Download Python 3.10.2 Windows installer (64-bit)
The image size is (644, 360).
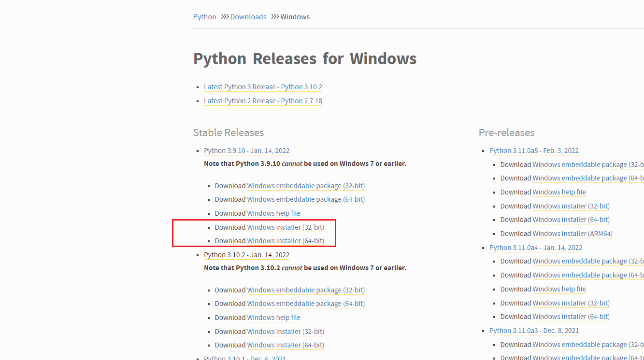pyautogui.click(x=286, y=345)
